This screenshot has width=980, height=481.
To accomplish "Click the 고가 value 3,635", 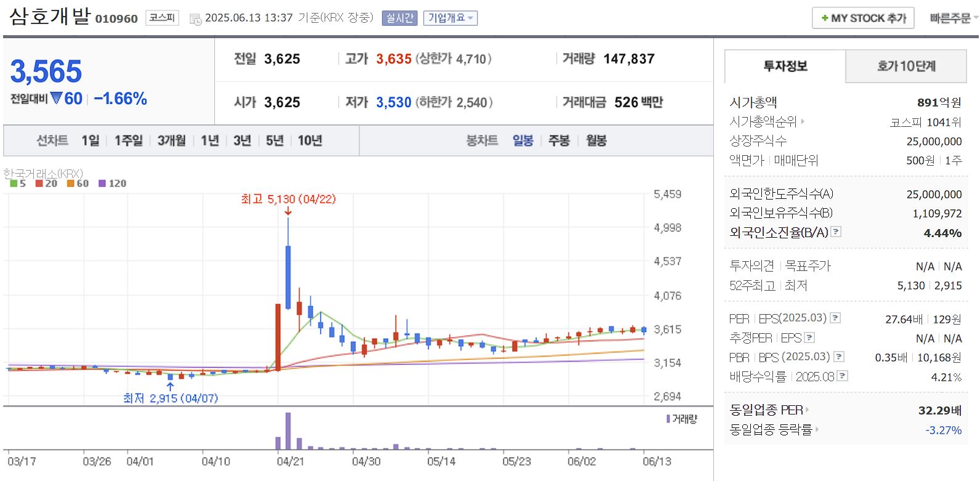I will tap(394, 59).
